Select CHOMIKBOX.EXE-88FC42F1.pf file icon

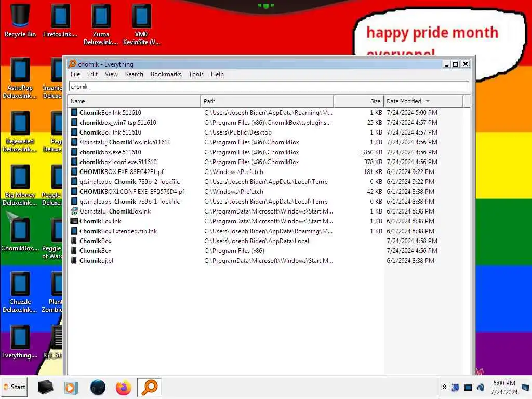74,171
